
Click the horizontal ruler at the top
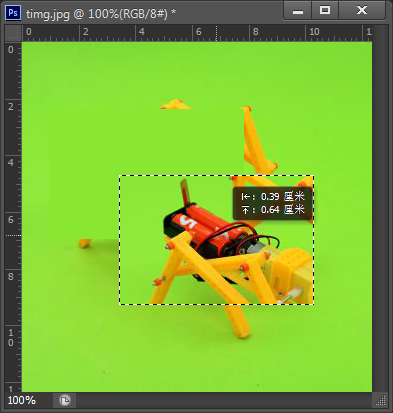pos(197,33)
